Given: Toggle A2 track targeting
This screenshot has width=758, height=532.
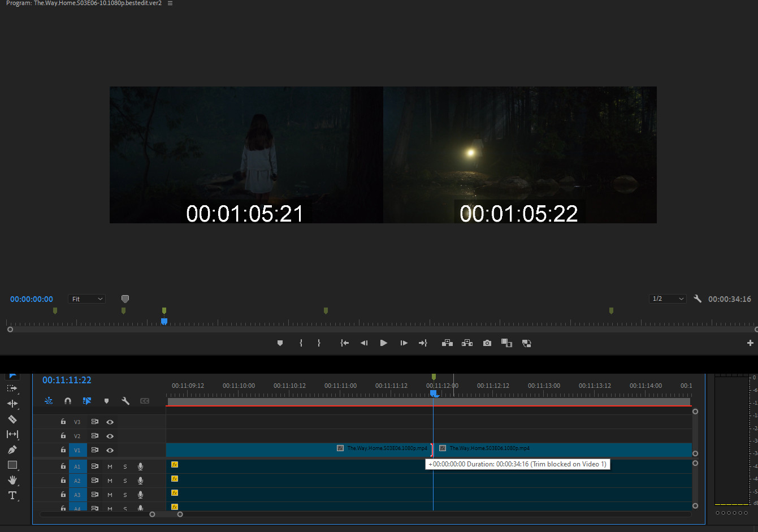Looking at the screenshot, I should pyautogui.click(x=77, y=481).
